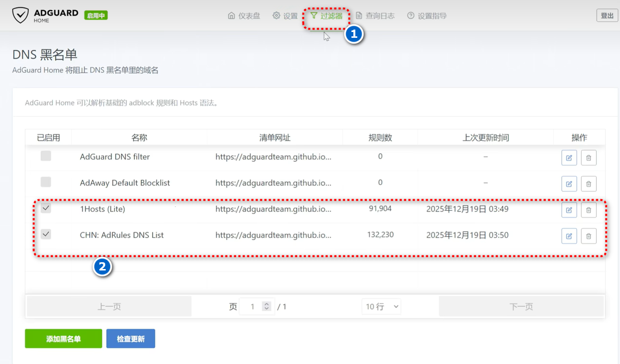This screenshot has width=620, height=364.
Task: Enable the AdGuard DNS filter checkbox
Action: pos(46,156)
